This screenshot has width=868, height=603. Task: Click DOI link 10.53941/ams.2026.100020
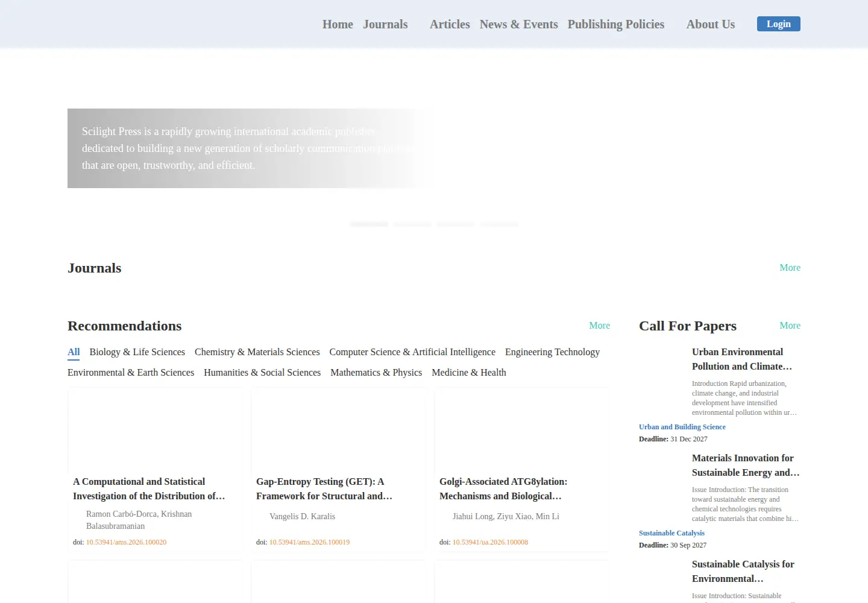(x=126, y=542)
